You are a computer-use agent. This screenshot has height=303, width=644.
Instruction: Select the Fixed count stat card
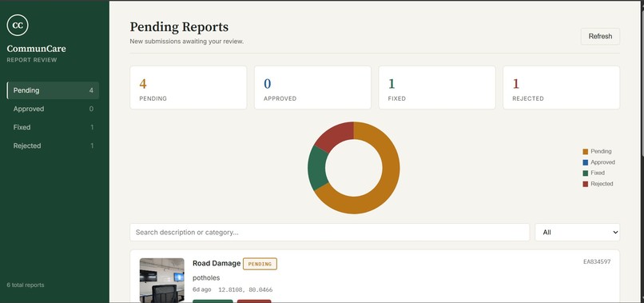click(x=437, y=88)
